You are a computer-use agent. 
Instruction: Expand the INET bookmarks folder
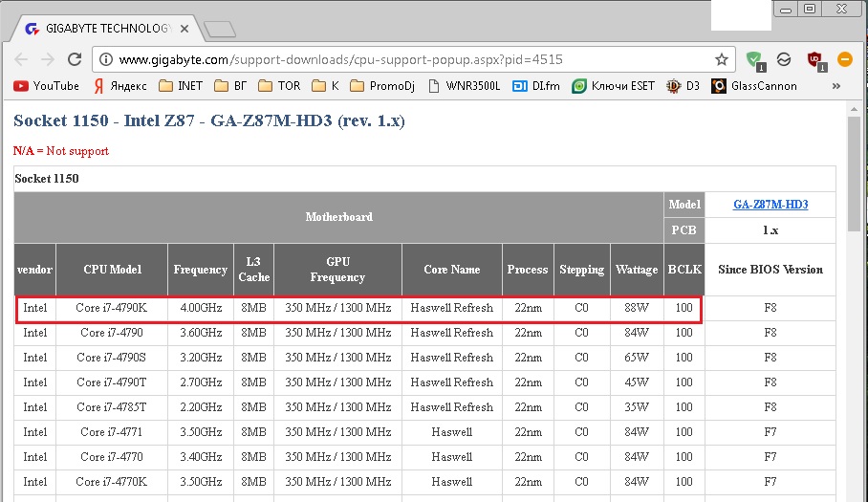point(181,86)
